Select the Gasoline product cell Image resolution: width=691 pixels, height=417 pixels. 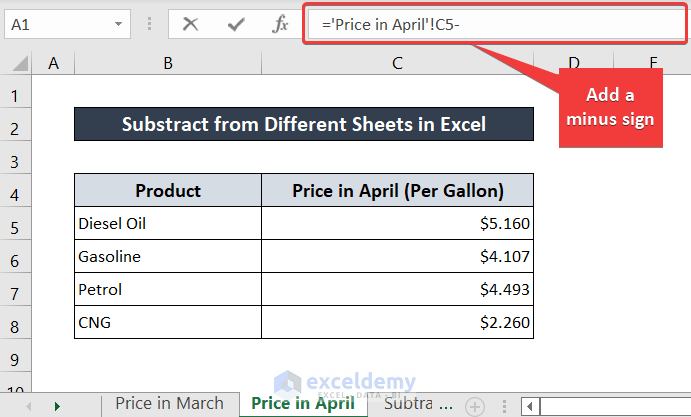point(168,257)
